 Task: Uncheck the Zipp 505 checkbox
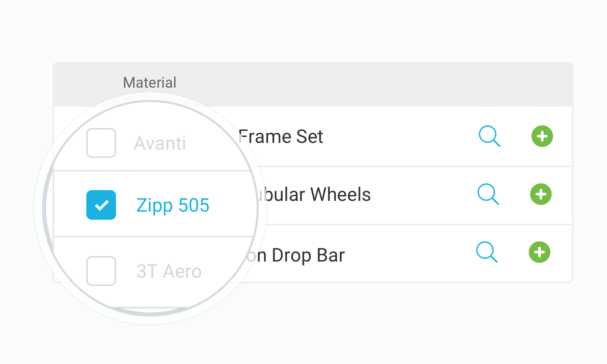click(x=101, y=205)
